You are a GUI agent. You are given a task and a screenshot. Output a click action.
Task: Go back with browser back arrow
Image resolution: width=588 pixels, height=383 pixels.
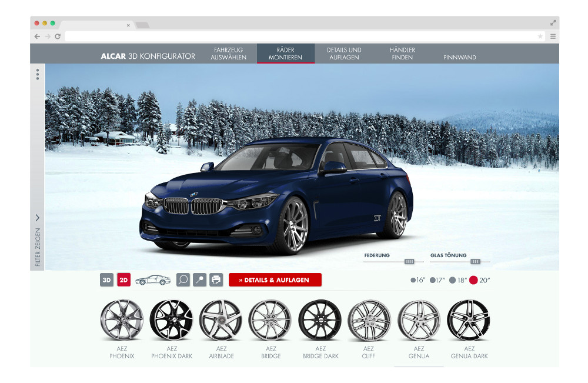click(37, 36)
